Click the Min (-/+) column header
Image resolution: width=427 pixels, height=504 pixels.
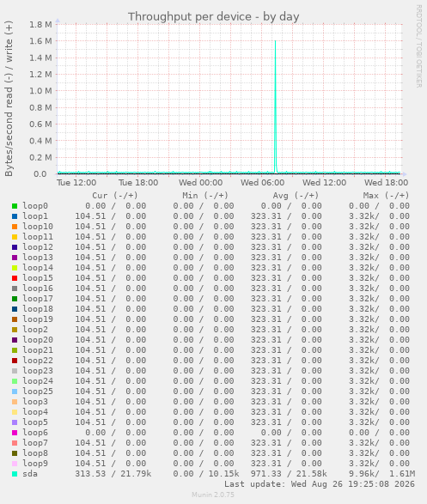[205, 196]
